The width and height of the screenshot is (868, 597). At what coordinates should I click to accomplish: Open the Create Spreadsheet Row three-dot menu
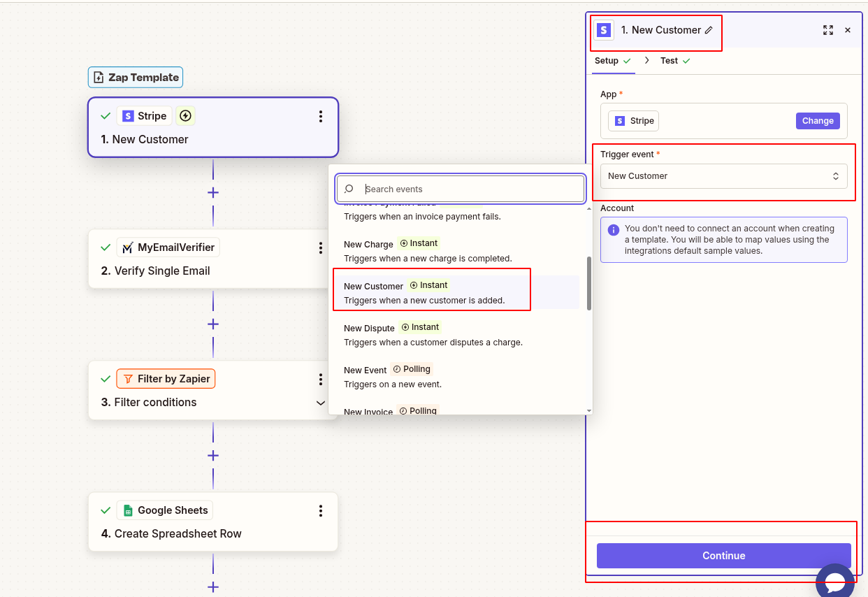coord(321,511)
